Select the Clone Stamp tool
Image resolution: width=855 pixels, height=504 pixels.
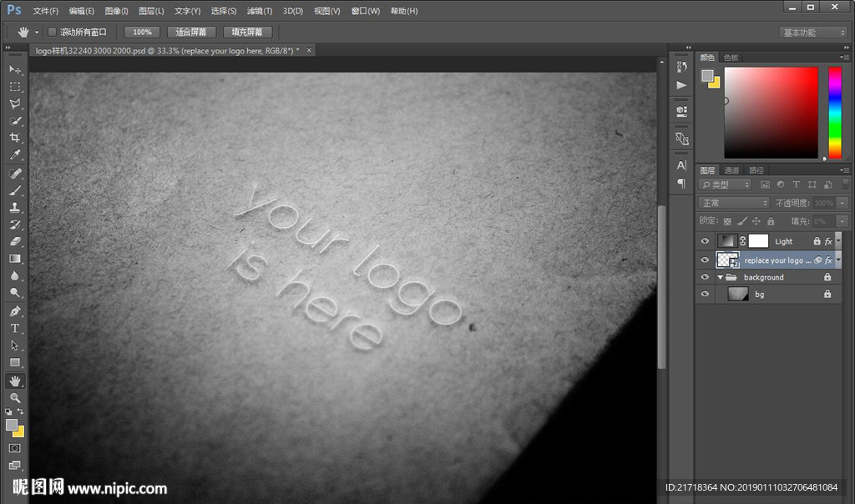click(15, 207)
